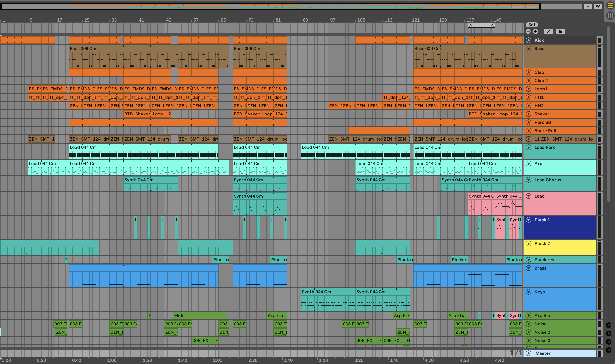Jump to previous locator arrow
The image size is (615, 364).
coord(528,31)
